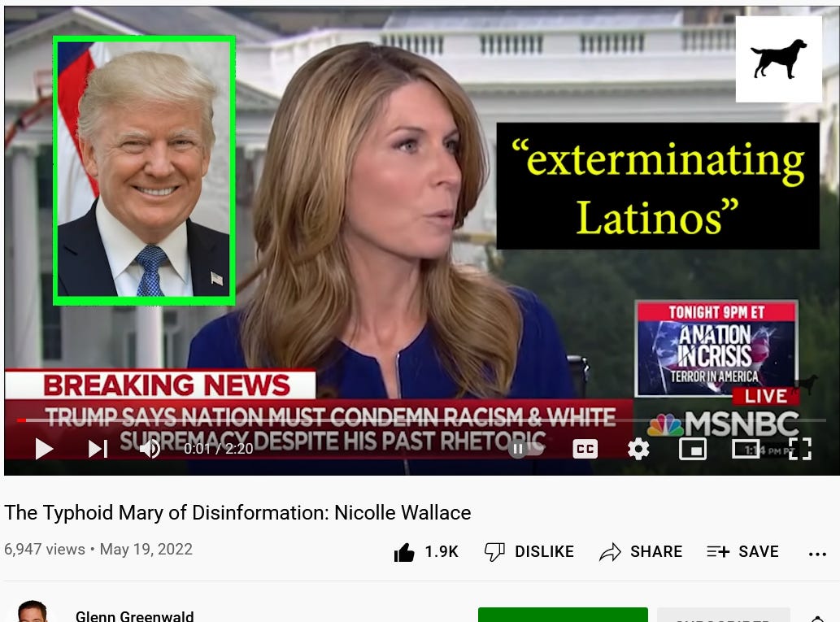The height and width of the screenshot is (622, 840).
Task: Click the 1.9K like count
Action: [442, 552]
